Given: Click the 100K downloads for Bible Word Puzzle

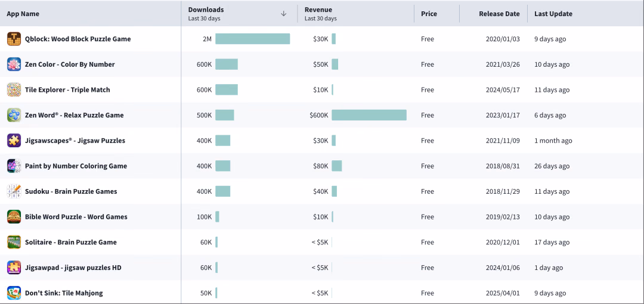Looking at the screenshot, I should (x=204, y=217).
